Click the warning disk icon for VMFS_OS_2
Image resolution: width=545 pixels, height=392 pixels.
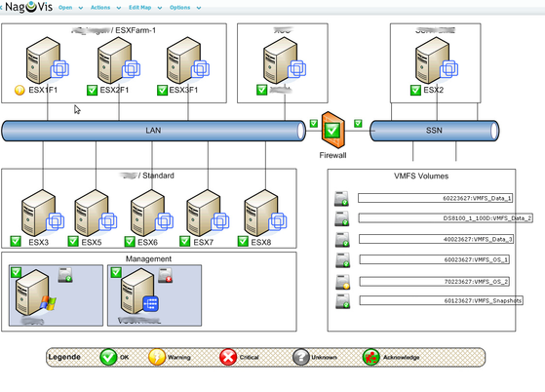(x=343, y=282)
